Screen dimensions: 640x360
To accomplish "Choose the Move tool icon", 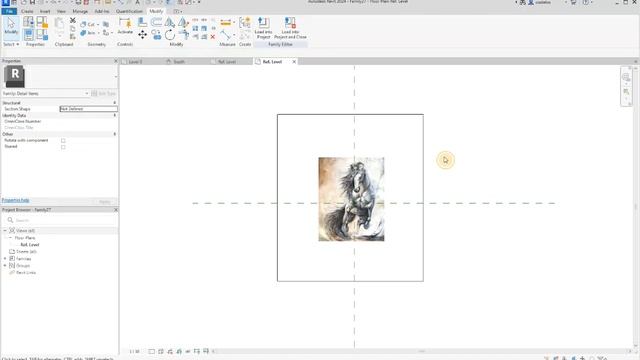I will tap(142, 35).
